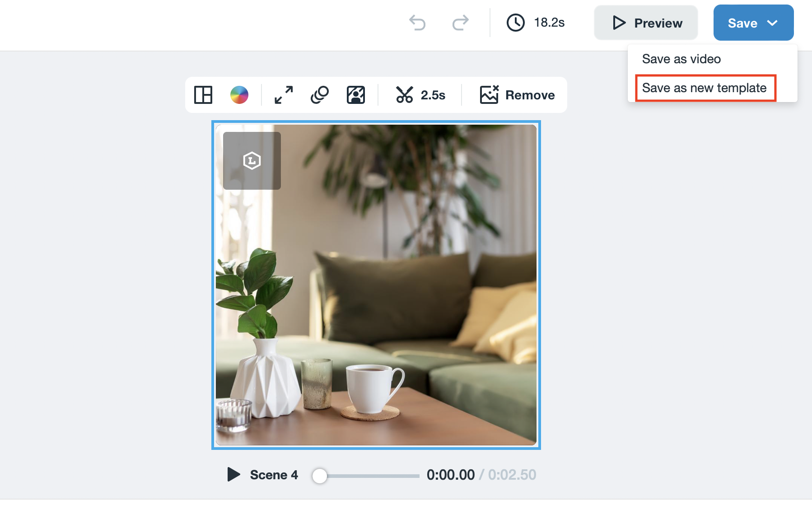
Task: Select the logo placeholder on the image
Action: pyautogui.click(x=252, y=161)
